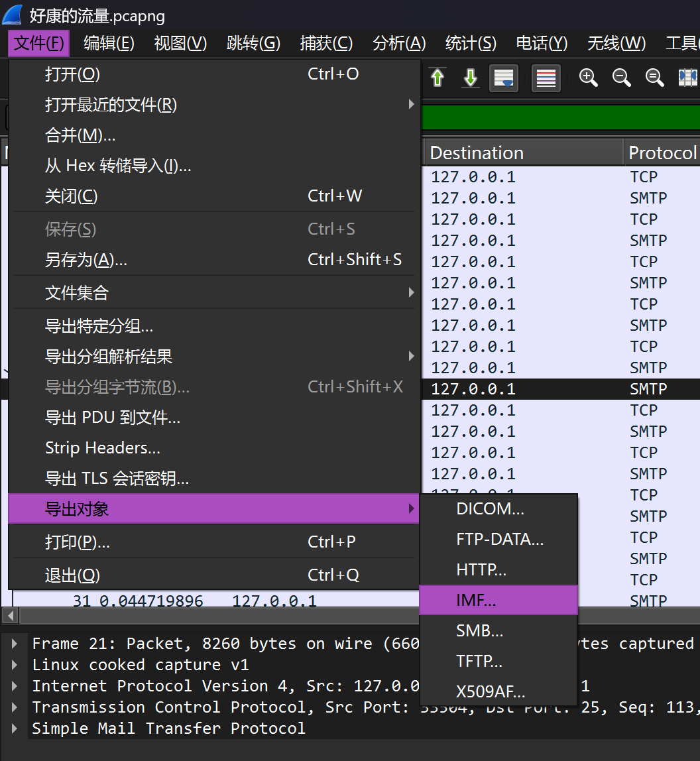Click the resize columns toolbar icon
Viewport: 700px width, 761px height.
click(688, 78)
